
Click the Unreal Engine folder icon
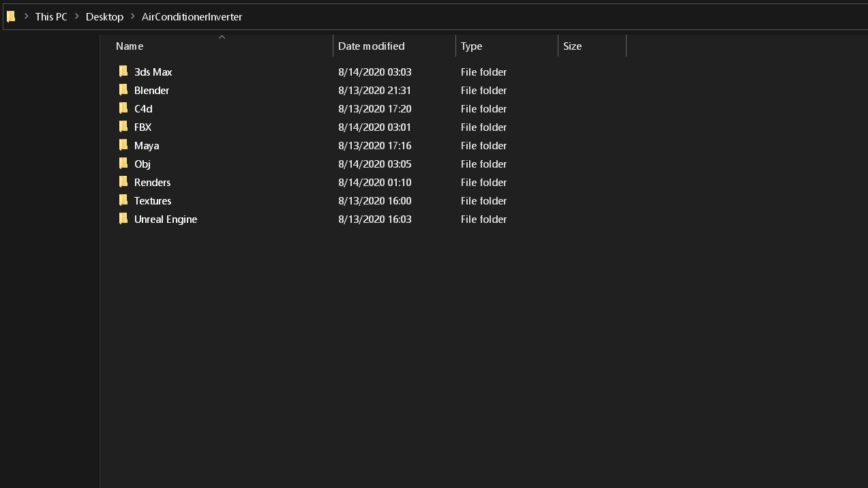point(123,219)
